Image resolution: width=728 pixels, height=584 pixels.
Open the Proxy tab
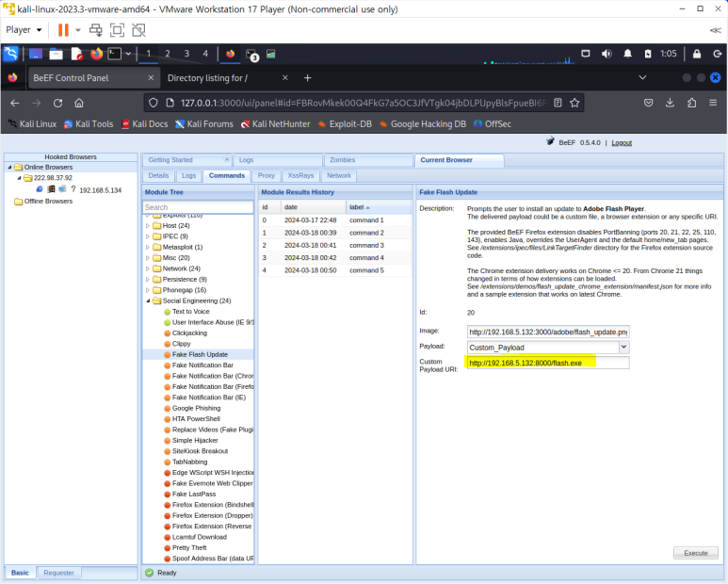coord(266,175)
